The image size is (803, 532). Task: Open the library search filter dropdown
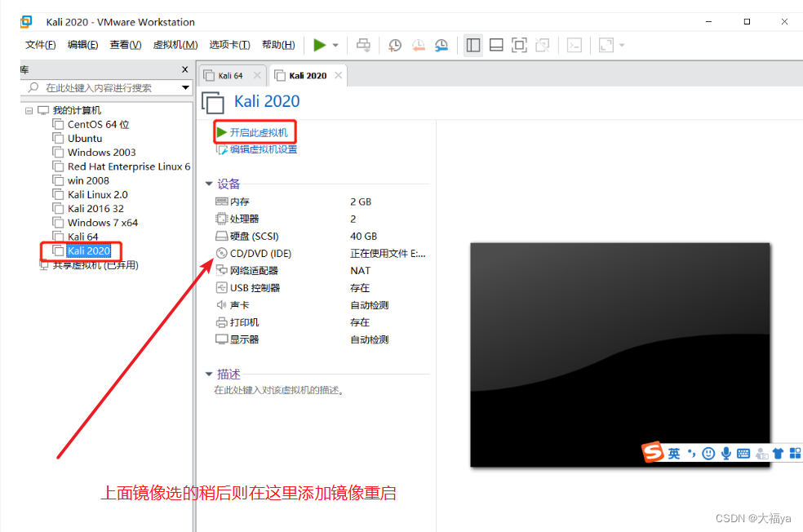coord(185,87)
